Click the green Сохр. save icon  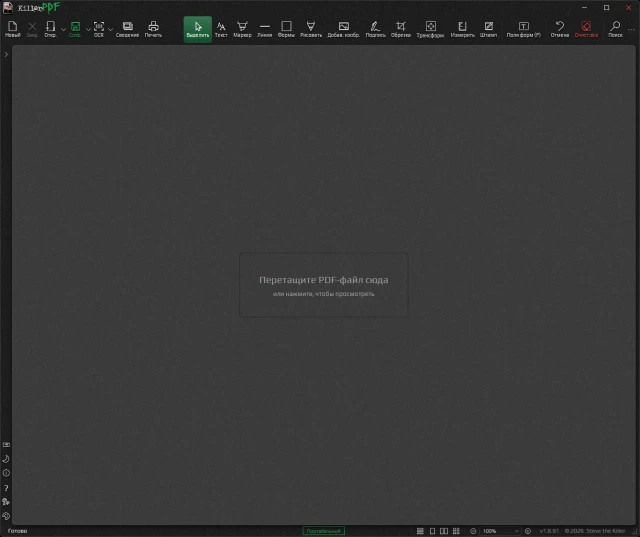75,29
